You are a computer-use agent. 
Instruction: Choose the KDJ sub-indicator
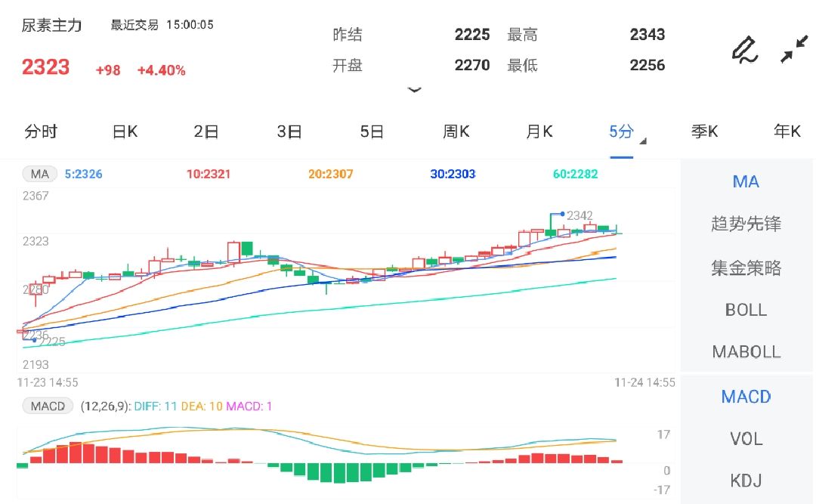pyautogui.click(x=746, y=480)
